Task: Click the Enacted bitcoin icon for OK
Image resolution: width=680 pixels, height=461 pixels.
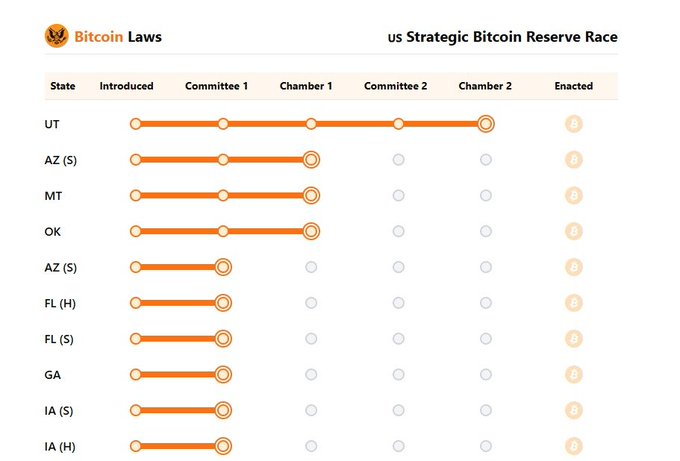Action: (573, 231)
